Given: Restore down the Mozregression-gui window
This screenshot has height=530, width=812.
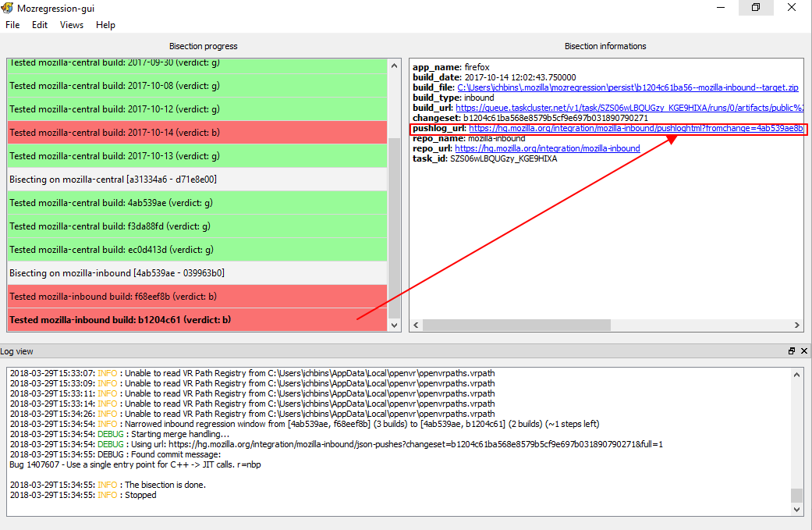Looking at the screenshot, I should (756, 8).
